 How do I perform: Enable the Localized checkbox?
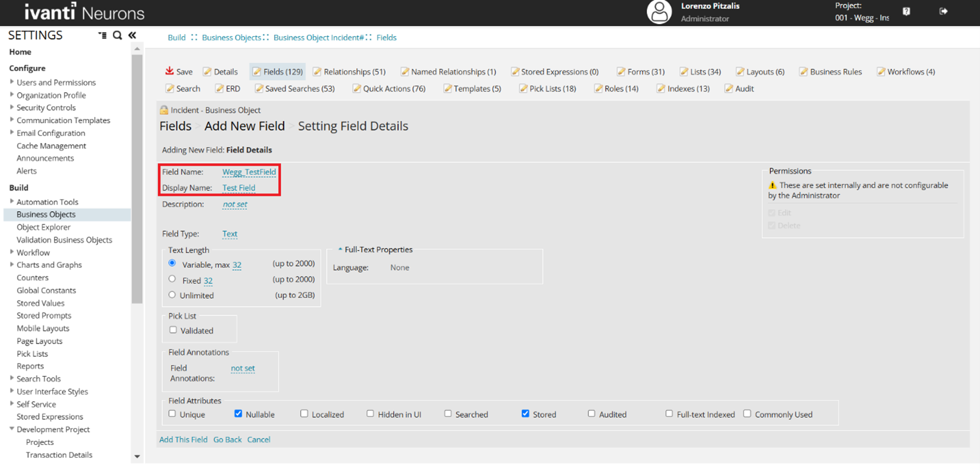304,414
